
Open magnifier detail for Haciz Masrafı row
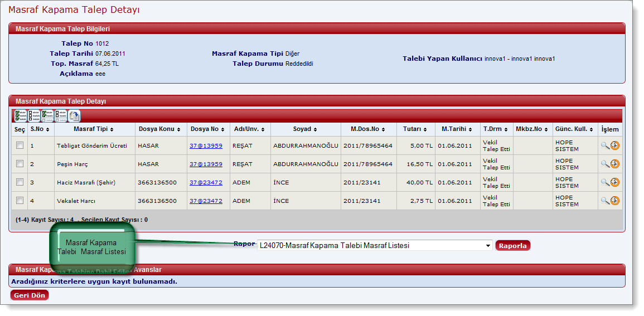click(605, 182)
